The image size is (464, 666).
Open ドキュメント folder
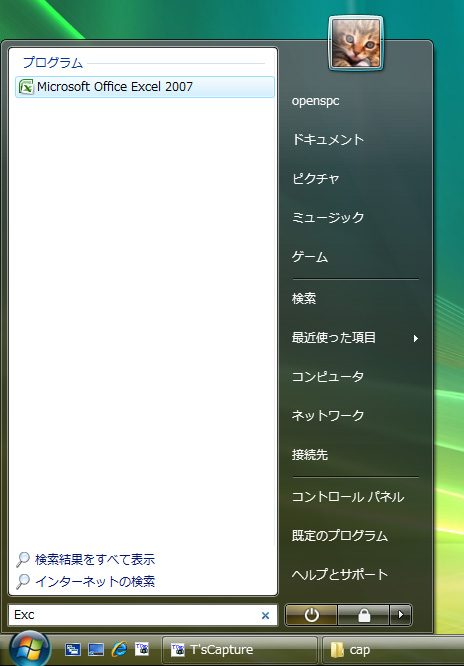coord(328,140)
